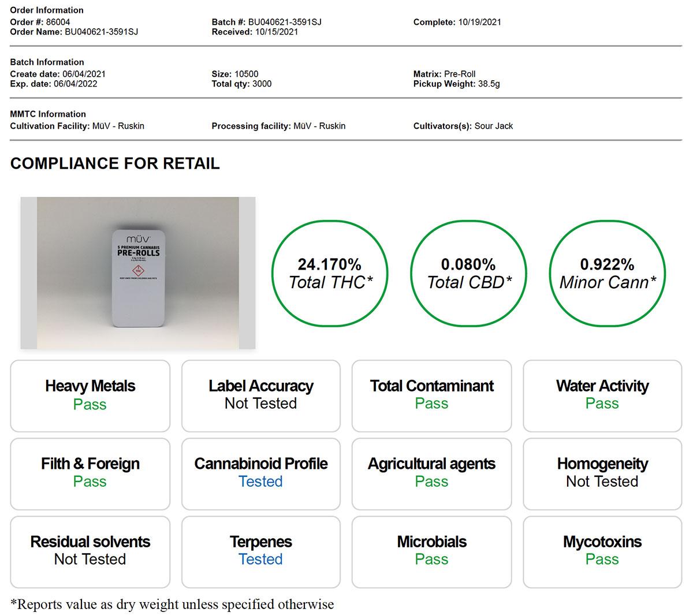Select the Mycotoxins pass card

click(602, 551)
